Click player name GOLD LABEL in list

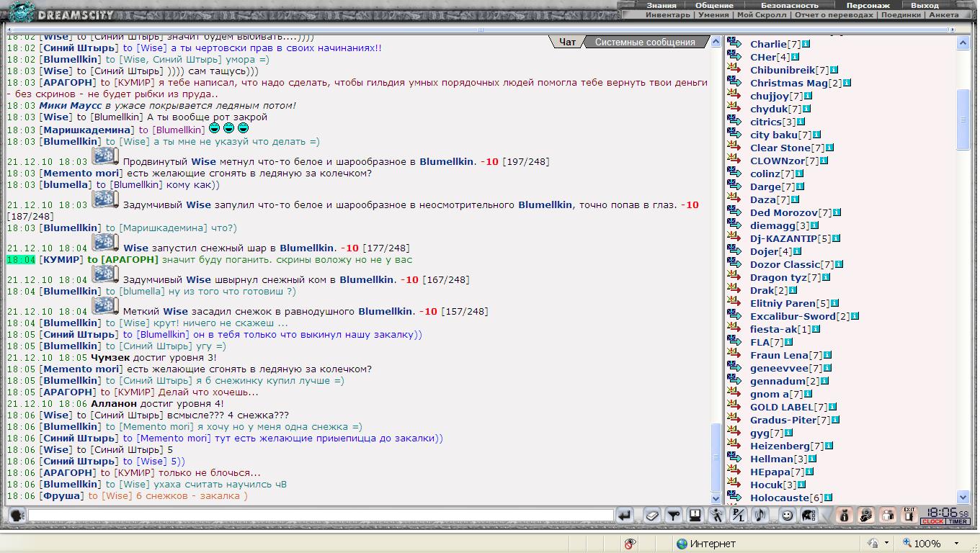point(781,407)
